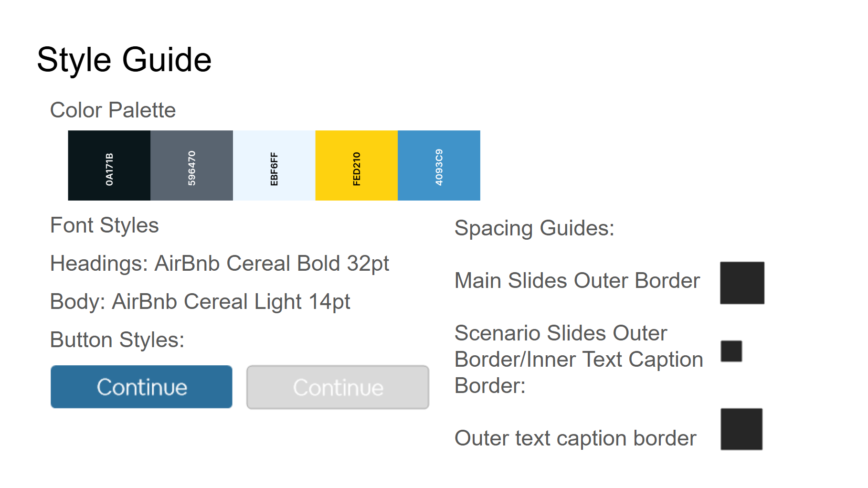Select the gray 596470 color swatch
The image size is (868, 488).
click(191, 165)
